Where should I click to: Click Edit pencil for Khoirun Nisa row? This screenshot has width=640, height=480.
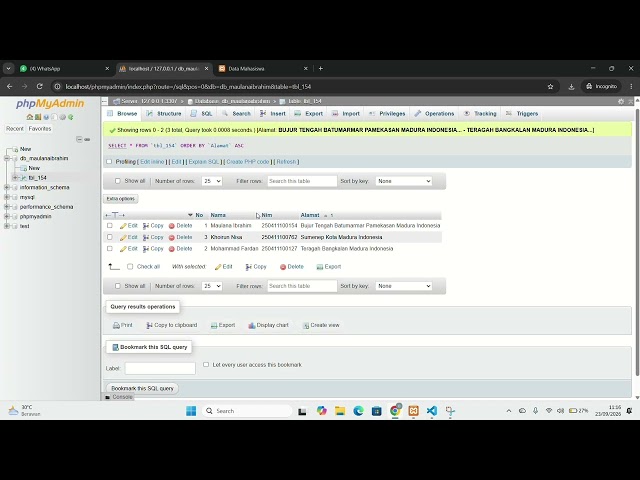pos(123,237)
